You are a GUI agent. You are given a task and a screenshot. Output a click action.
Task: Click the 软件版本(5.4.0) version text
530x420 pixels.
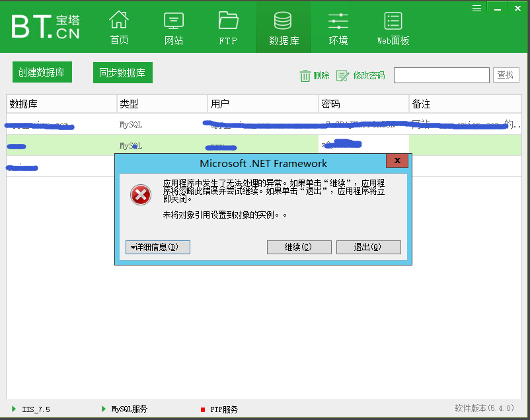pos(484,408)
